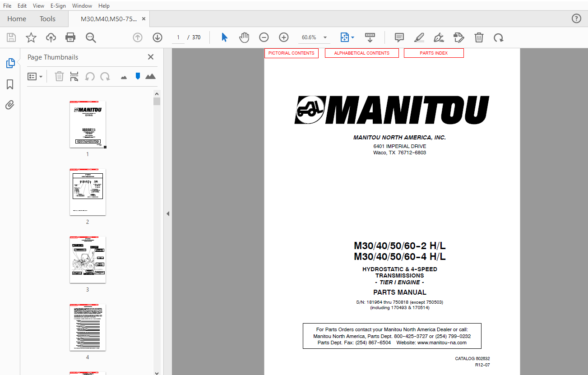This screenshot has width=588, height=375.
Task: Switch to the Home tab
Action: click(x=17, y=19)
